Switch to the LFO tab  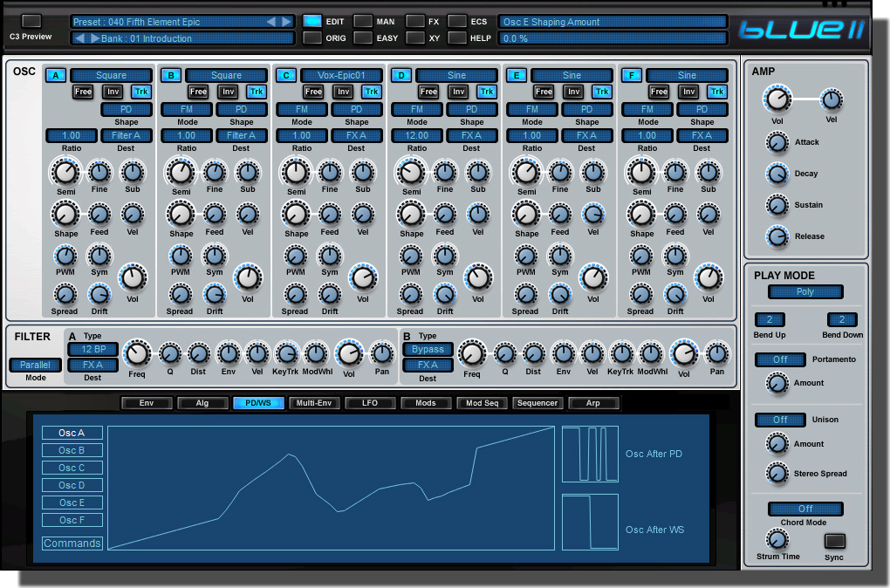370,403
